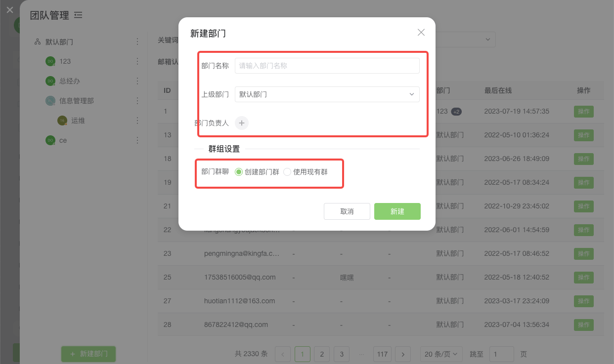
Task: Click the 跳至 page number input box
Action: pyautogui.click(x=501, y=354)
